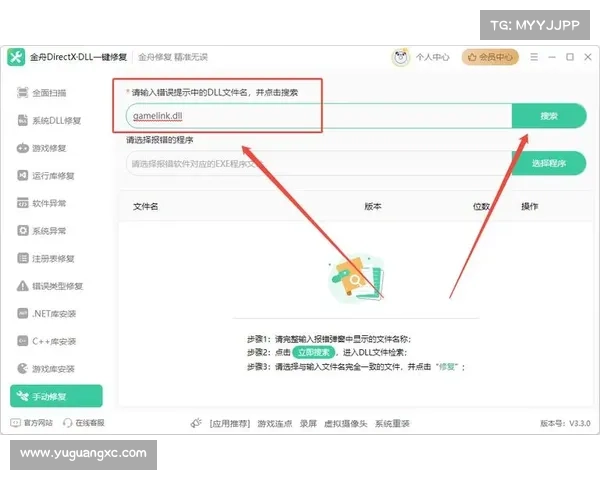Click the 游戏连点 recommended app link
This screenshot has height=480, width=600.
275,423
